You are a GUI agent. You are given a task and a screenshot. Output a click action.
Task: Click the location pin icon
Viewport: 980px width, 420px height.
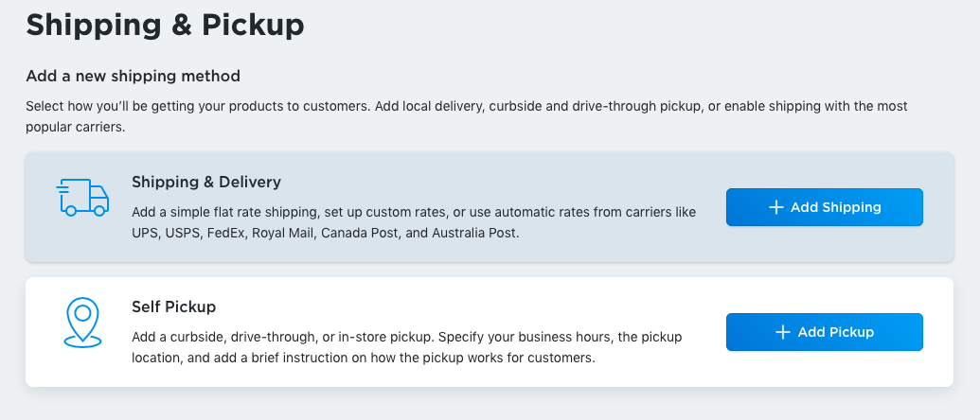tap(82, 322)
